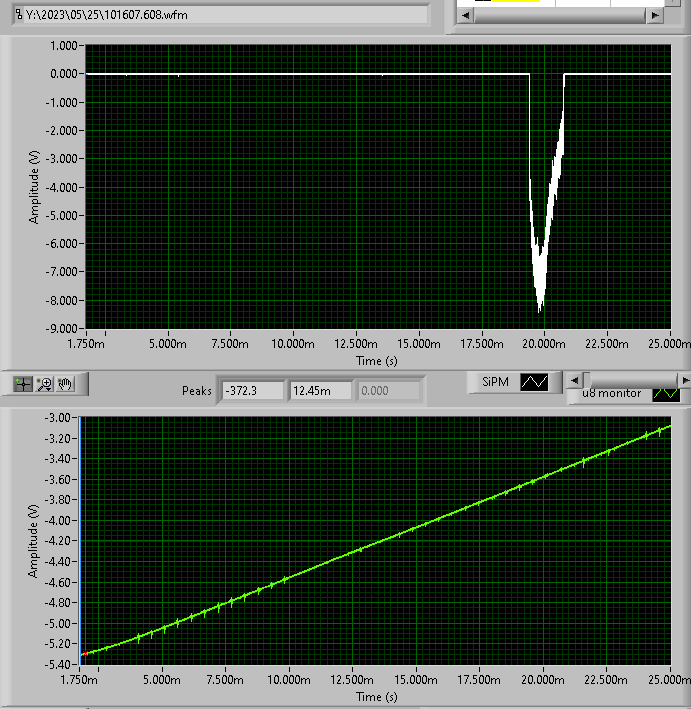
Task: Click the -9.000 amplitude axis label in upper graph
Action: [x=61, y=329]
